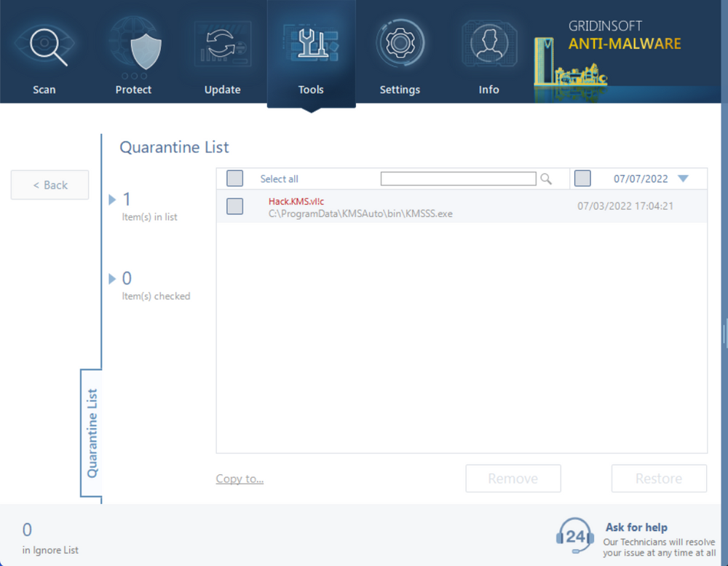Check the Select all checkbox

tap(235, 179)
